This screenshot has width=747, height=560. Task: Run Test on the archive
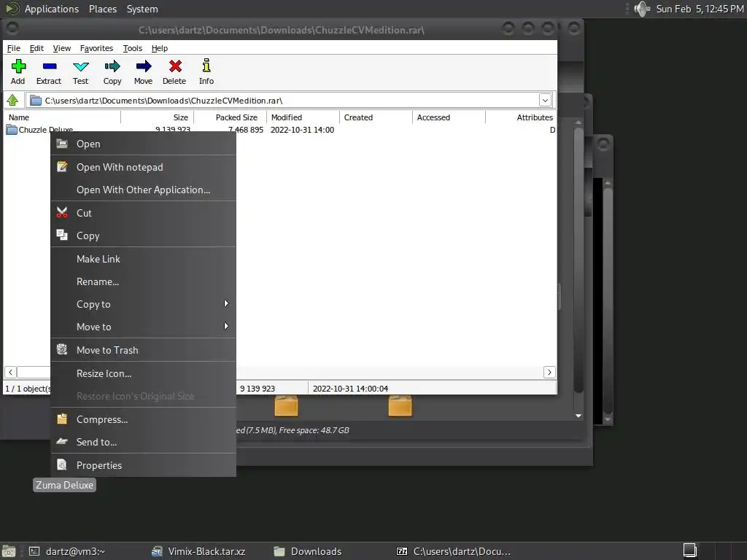[80, 66]
